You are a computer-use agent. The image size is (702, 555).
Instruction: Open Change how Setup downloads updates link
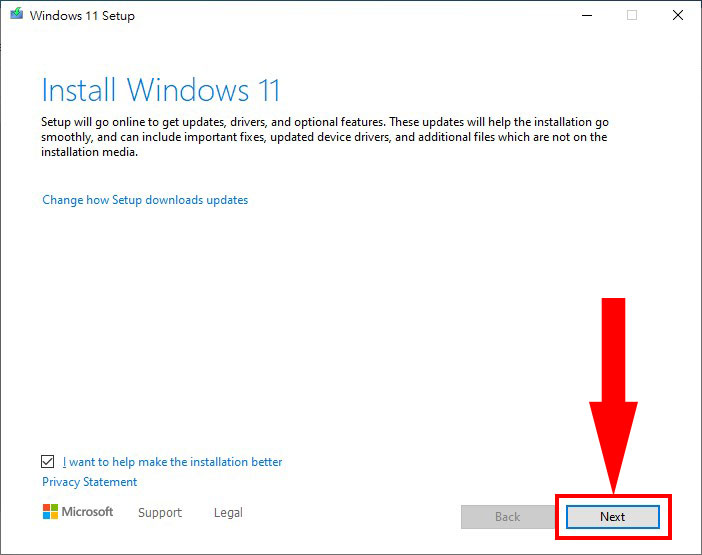click(x=145, y=200)
